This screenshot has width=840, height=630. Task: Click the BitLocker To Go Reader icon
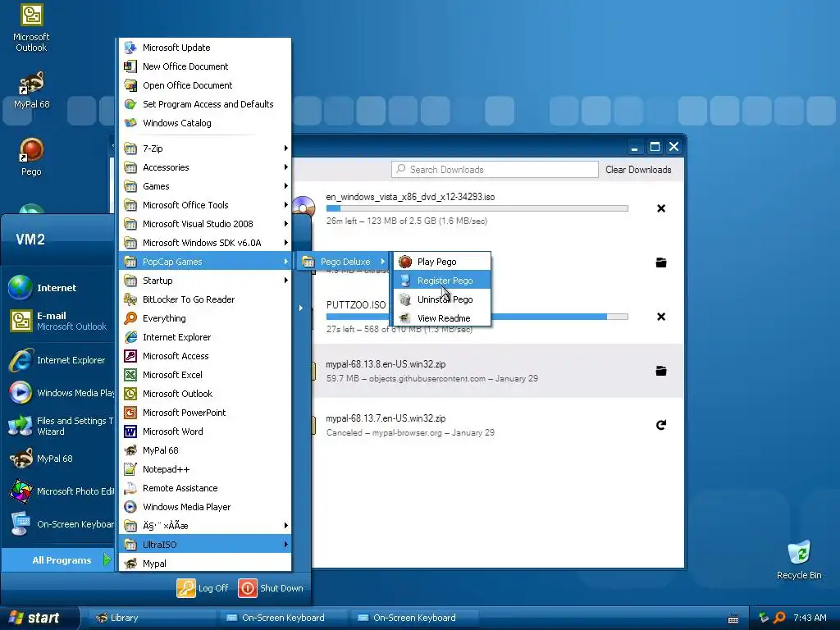[x=130, y=299]
